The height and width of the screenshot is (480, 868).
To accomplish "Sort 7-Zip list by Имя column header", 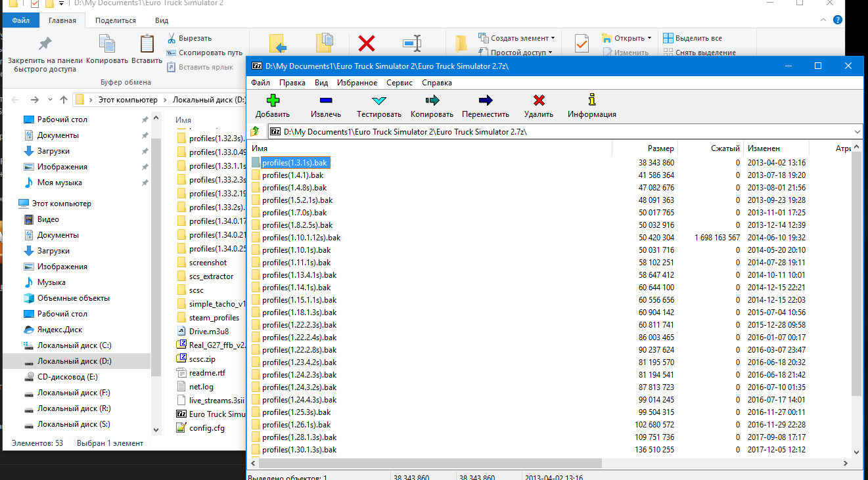I will (430, 148).
